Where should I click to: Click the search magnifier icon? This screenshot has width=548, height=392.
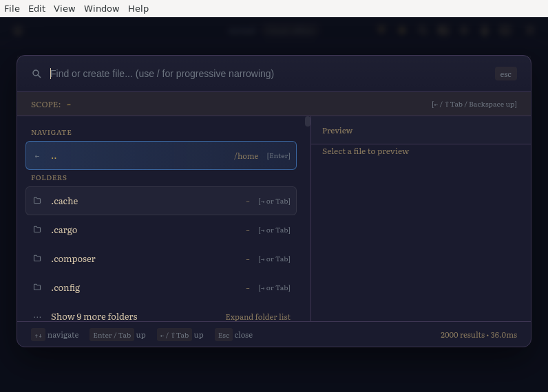click(x=36, y=74)
